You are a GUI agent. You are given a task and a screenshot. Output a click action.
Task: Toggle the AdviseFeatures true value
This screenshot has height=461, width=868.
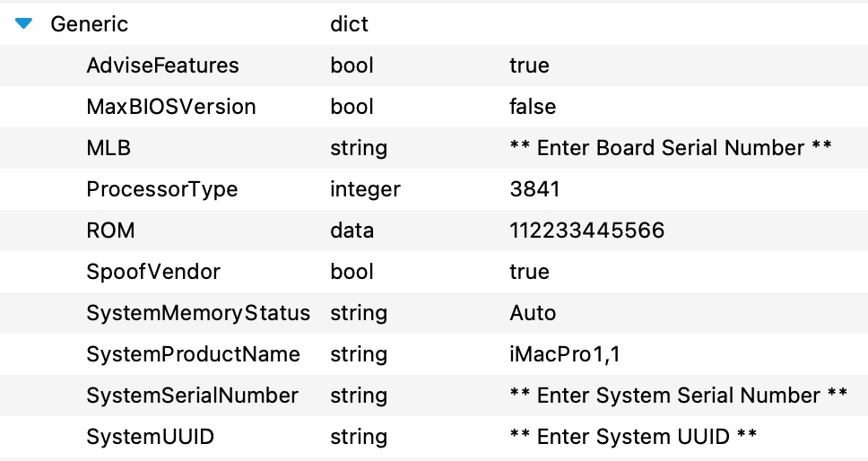point(529,65)
